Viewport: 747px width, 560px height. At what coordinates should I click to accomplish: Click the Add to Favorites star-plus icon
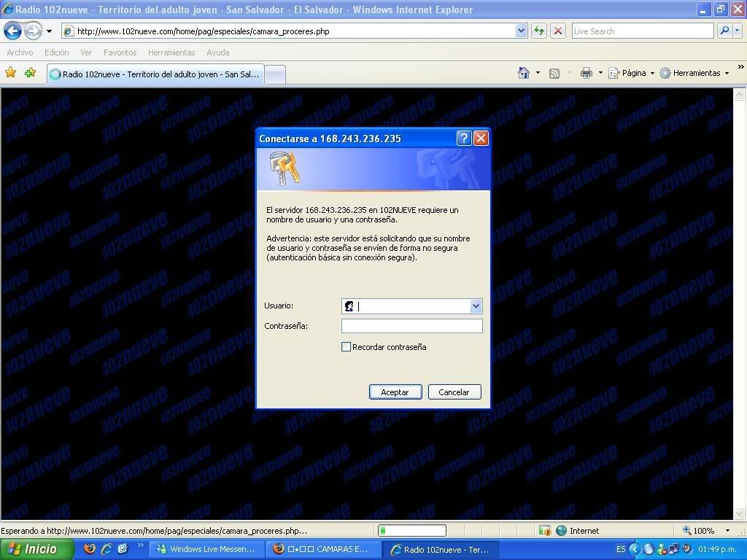(x=31, y=73)
